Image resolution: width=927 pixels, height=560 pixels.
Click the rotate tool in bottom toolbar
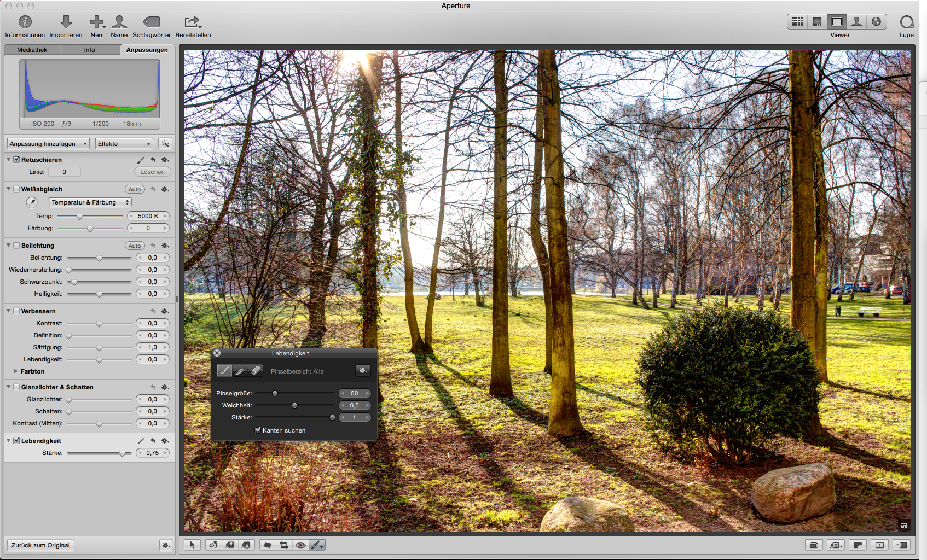(213, 545)
